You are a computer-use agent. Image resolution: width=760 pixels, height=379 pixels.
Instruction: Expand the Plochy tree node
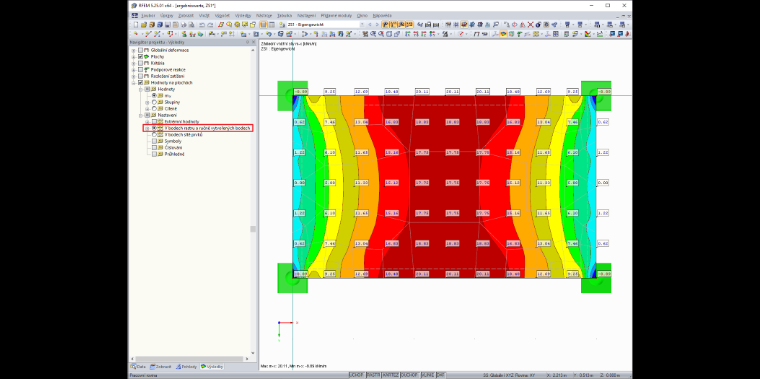pyautogui.click(x=133, y=57)
